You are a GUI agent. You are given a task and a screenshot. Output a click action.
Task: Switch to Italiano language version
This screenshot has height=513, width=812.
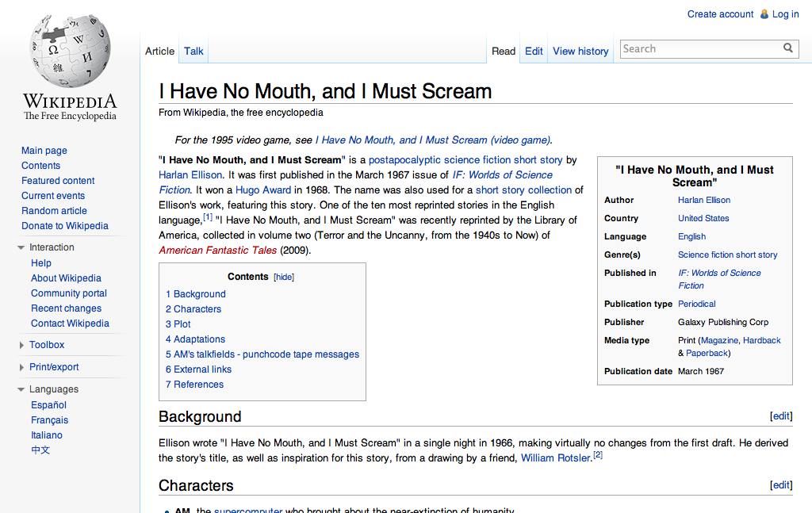coord(47,435)
